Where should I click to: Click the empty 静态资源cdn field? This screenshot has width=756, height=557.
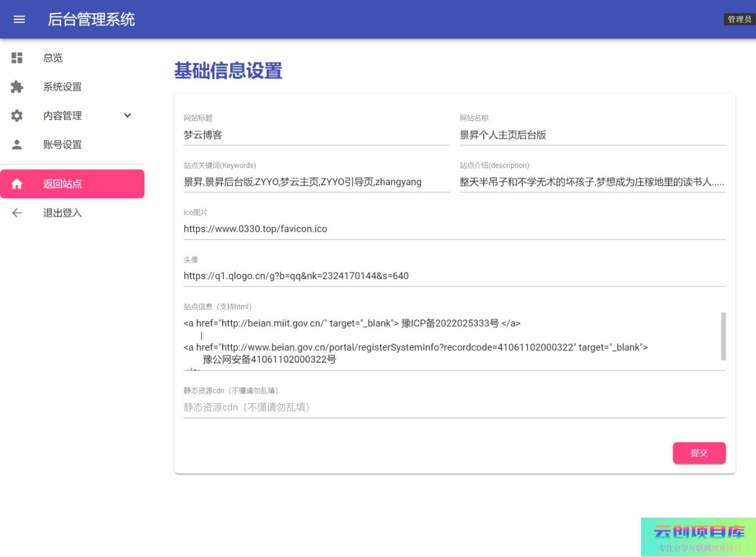point(454,407)
